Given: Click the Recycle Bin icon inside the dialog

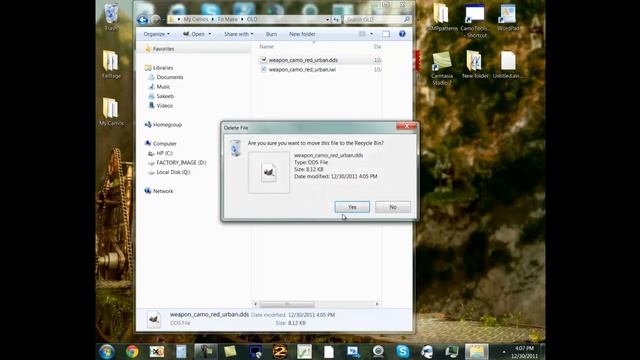Looking at the screenshot, I should 236,147.
